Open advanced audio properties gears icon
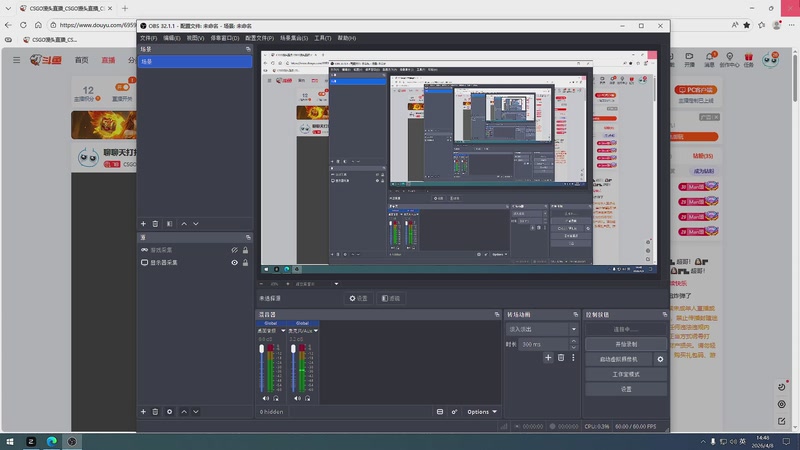This screenshot has width=800, height=450. [x=454, y=412]
